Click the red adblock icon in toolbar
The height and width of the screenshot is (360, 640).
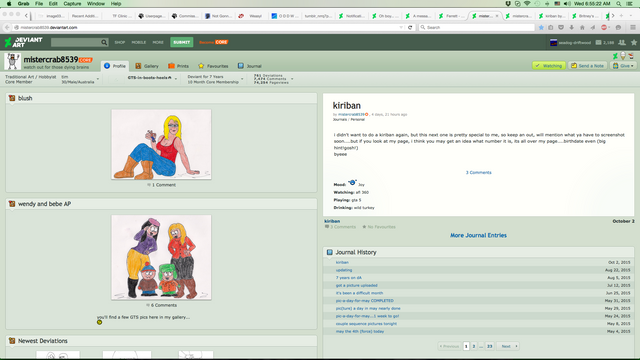tap(604, 27)
